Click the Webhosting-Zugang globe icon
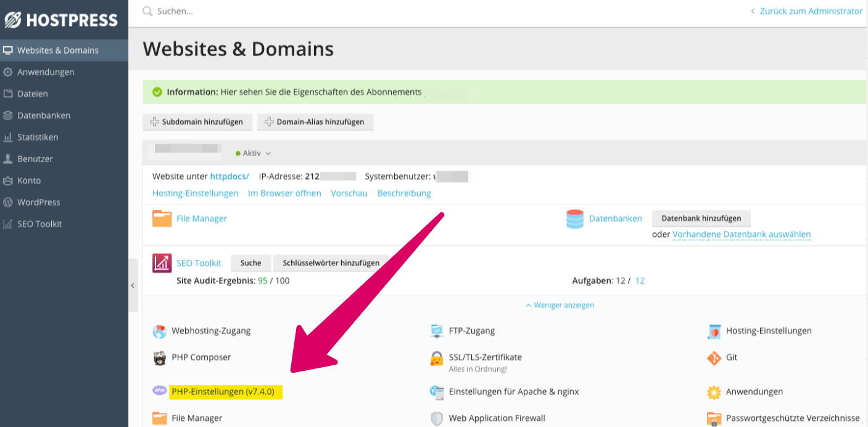868x427 pixels. click(x=160, y=331)
